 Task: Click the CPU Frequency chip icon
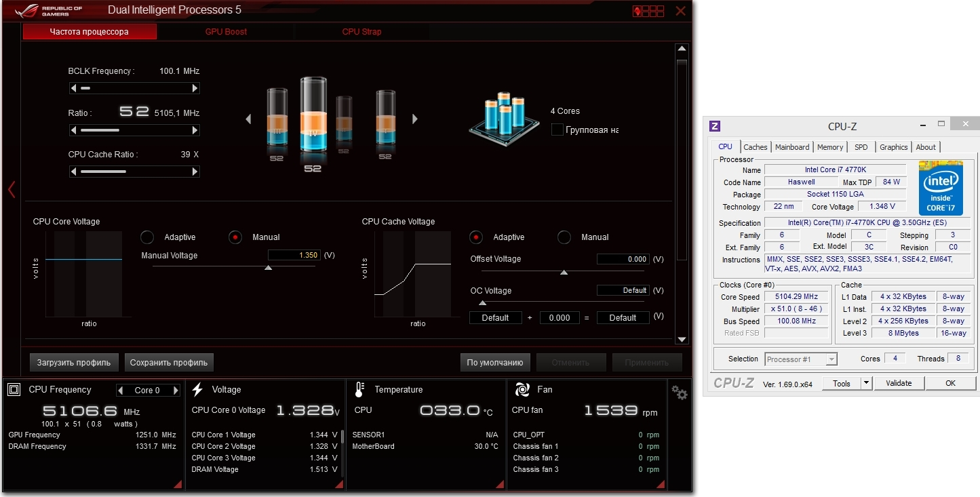pyautogui.click(x=14, y=390)
